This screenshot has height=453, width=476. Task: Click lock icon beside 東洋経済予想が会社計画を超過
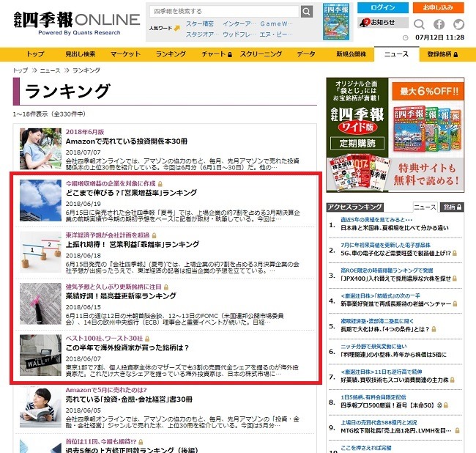(x=155, y=235)
